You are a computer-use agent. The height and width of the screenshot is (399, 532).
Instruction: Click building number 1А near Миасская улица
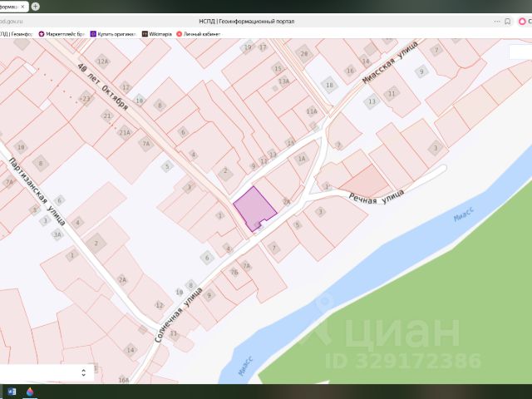point(302,159)
